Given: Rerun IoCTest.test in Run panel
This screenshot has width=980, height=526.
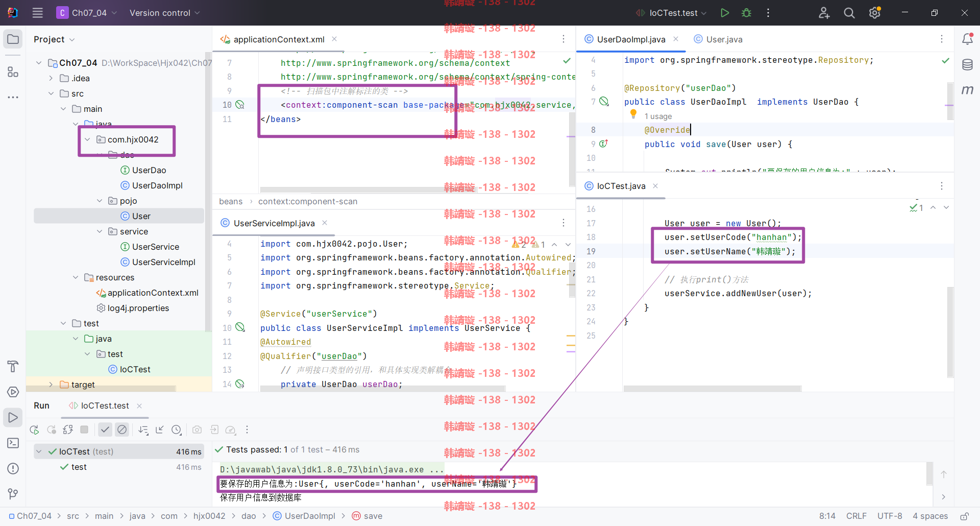Looking at the screenshot, I should tap(34, 429).
